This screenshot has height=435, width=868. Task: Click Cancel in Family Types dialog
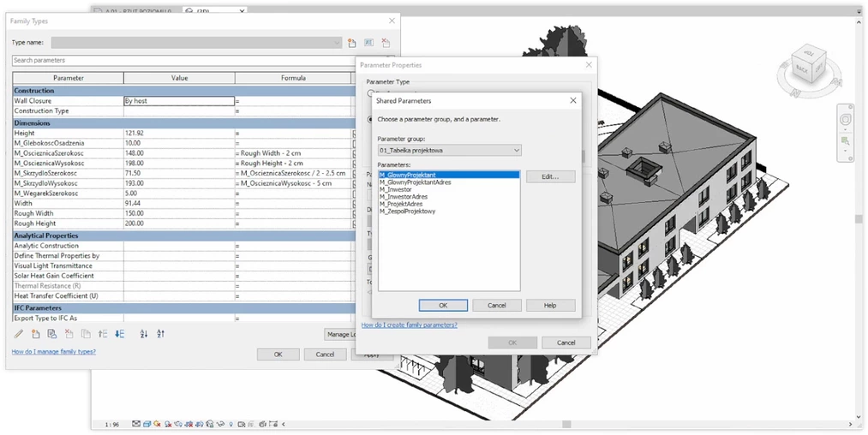[x=325, y=355]
